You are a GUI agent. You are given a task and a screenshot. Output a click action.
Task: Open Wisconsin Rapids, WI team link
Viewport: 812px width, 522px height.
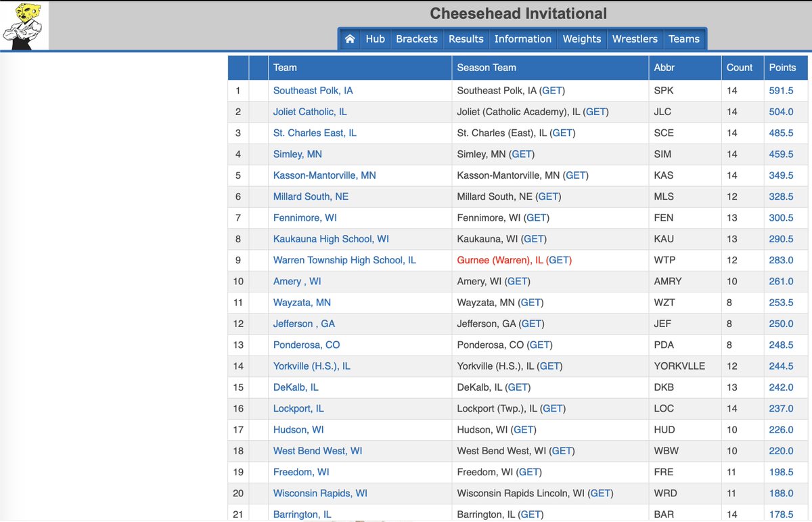pyautogui.click(x=320, y=494)
